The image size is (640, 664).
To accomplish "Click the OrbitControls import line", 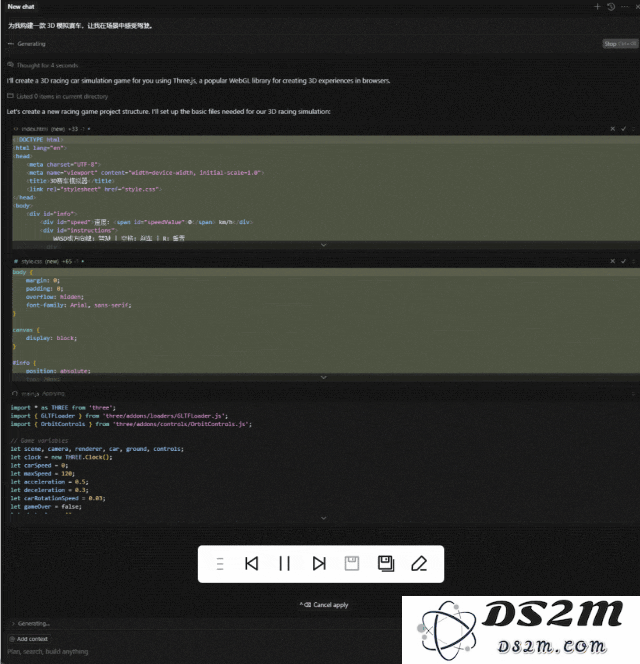I will [131, 424].
